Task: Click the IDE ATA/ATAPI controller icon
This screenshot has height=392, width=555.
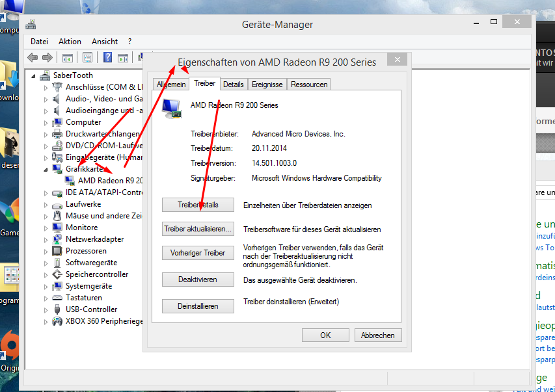Action: (x=57, y=193)
